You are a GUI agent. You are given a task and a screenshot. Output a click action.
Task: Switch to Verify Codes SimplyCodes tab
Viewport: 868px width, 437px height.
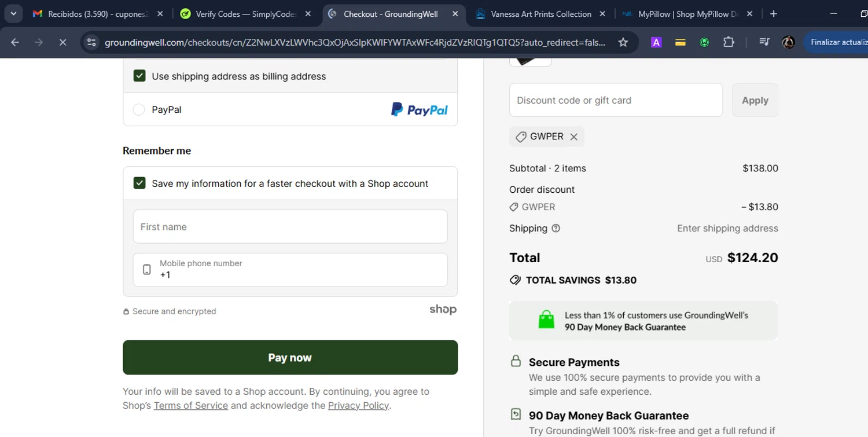245,14
